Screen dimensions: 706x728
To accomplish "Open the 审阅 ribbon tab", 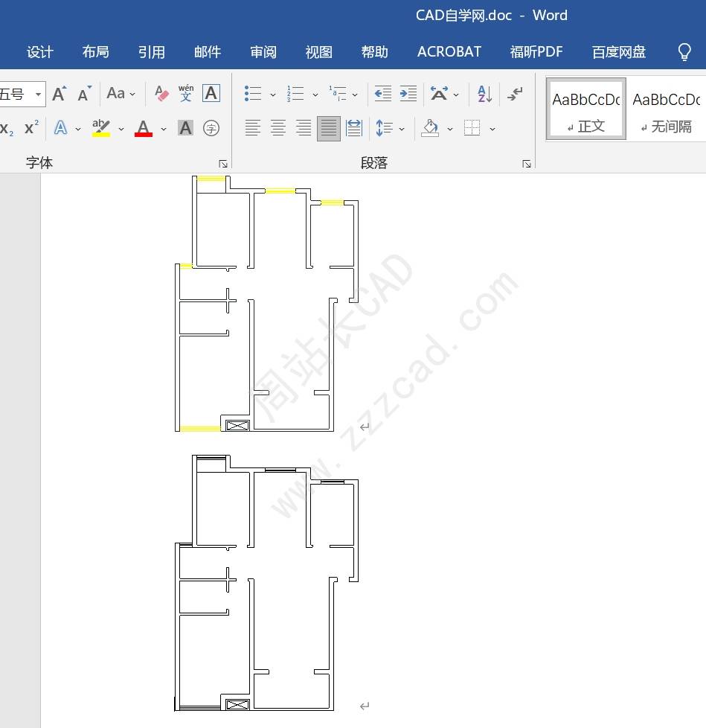I will click(x=263, y=51).
